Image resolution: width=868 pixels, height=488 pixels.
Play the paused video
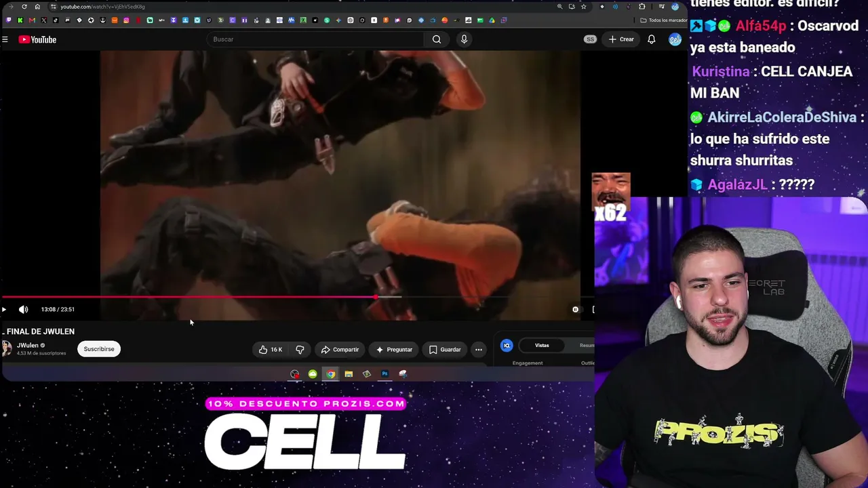[x=4, y=310]
